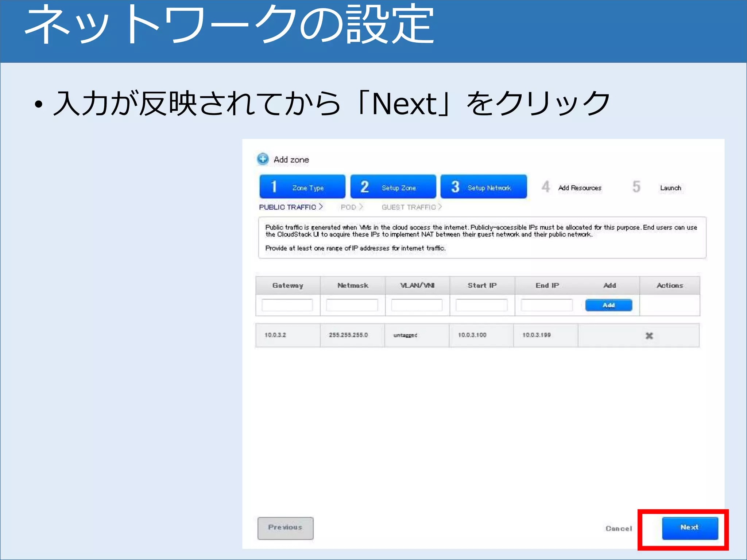
Task: Go to step 4 Add Resources
Action: tap(572, 187)
